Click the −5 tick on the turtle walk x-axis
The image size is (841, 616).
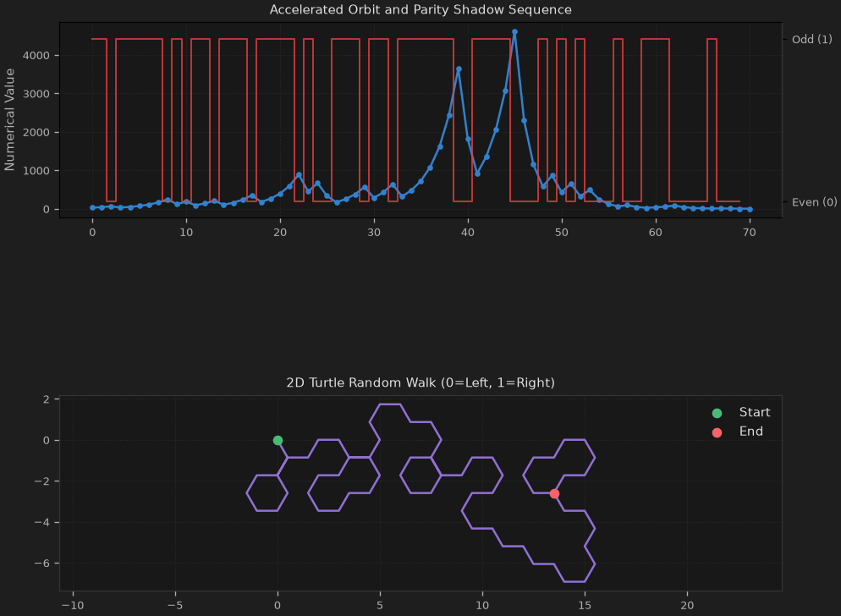tap(175, 605)
